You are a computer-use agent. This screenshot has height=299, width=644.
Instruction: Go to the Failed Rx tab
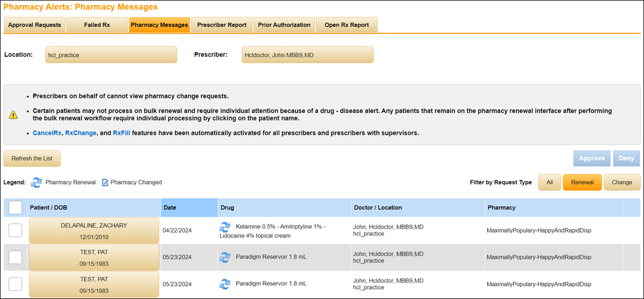(97, 25)
